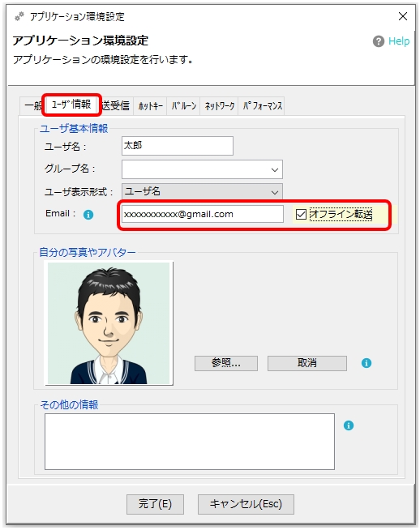Open the 送受信 tab
Screen dimensions: 420x530
click(116, 106)
